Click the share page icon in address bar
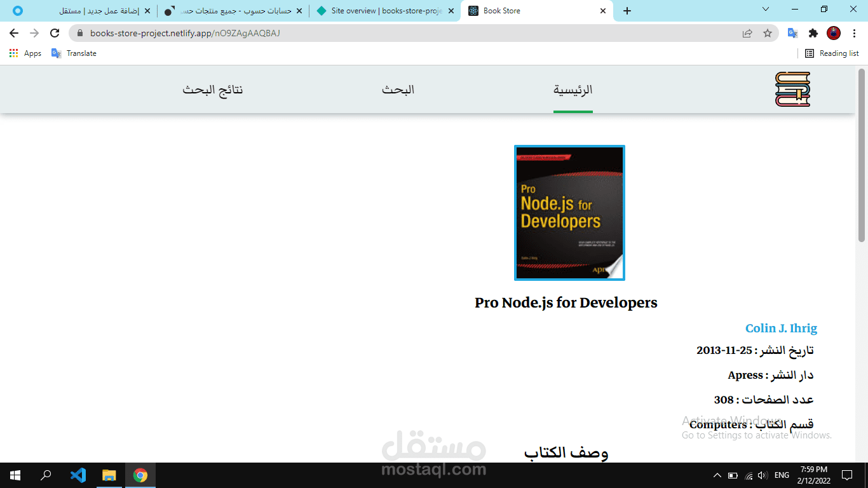 (x=747, y=33)
